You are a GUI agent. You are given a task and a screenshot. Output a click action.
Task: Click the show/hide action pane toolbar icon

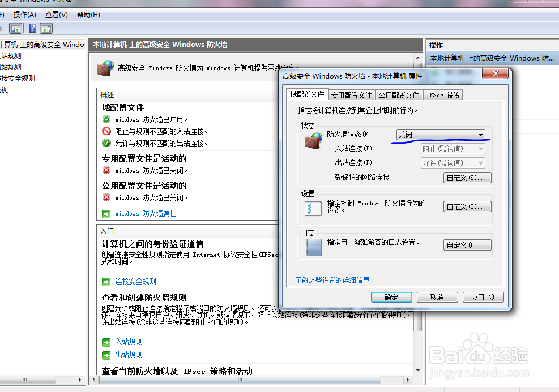(x=46, y=28)
